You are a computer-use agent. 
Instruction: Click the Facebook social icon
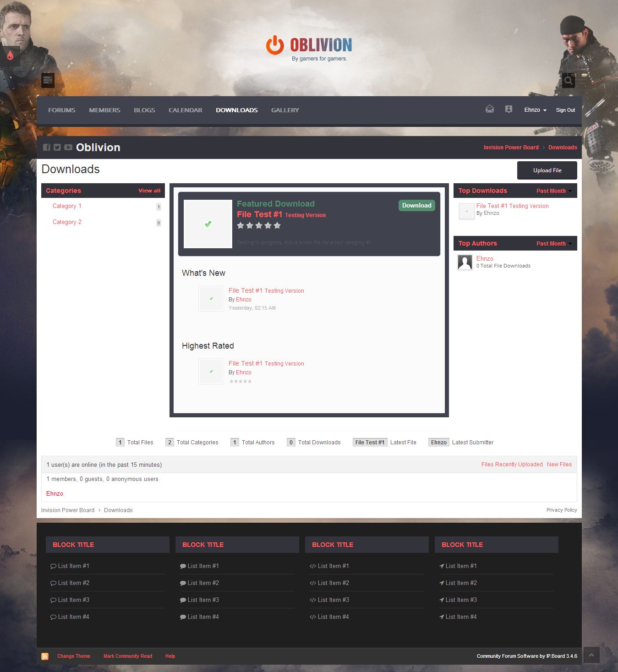(47, 148)
